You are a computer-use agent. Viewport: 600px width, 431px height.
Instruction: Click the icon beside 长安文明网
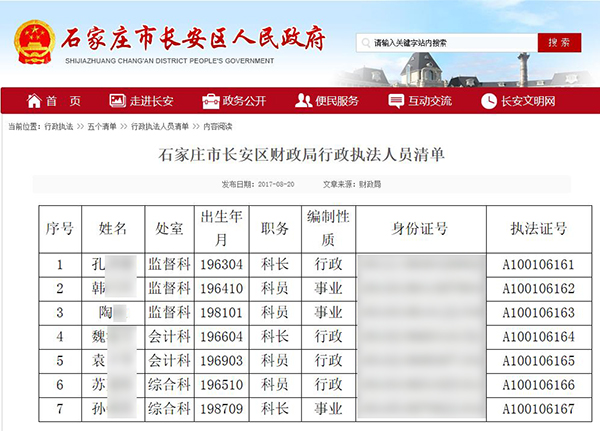pyautogui.click(x=489, y=101)
